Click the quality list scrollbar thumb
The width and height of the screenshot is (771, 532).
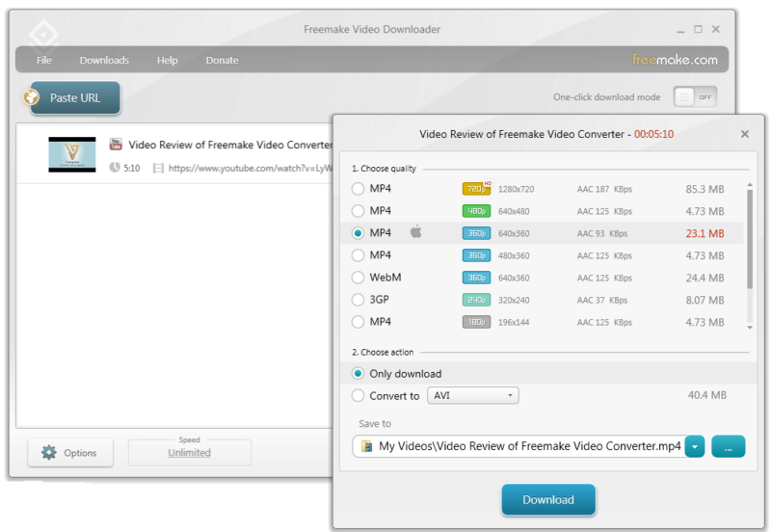click(750, 239)
